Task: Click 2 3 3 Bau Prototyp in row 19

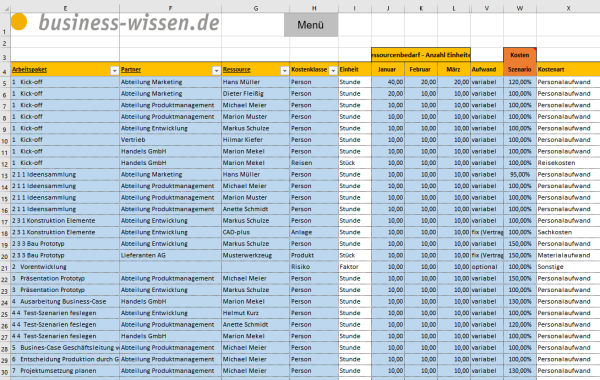Action: 65,244
